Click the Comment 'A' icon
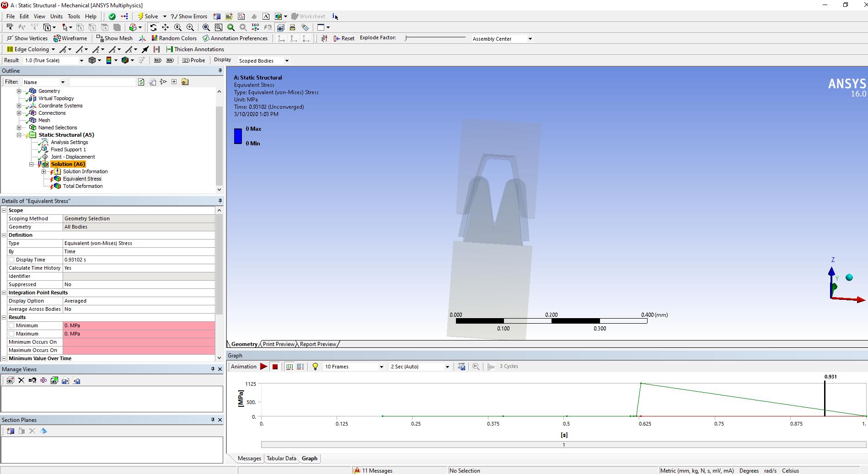The image size is (868, 474). (266, 16)
